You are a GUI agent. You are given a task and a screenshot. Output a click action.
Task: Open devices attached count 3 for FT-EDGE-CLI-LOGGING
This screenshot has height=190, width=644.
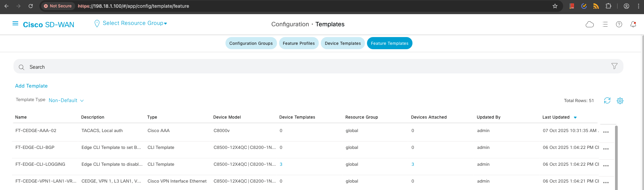[413, 164]
